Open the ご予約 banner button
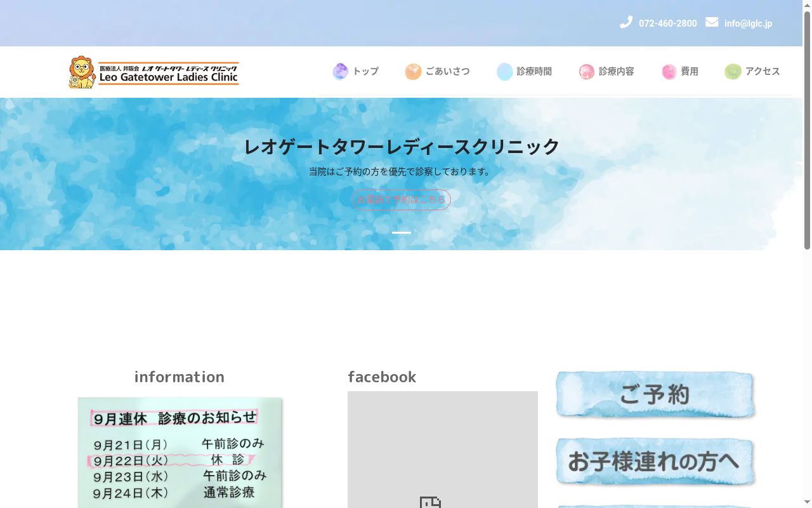Image resolution: width=812 pixels, height=508 pixels. 655,395
